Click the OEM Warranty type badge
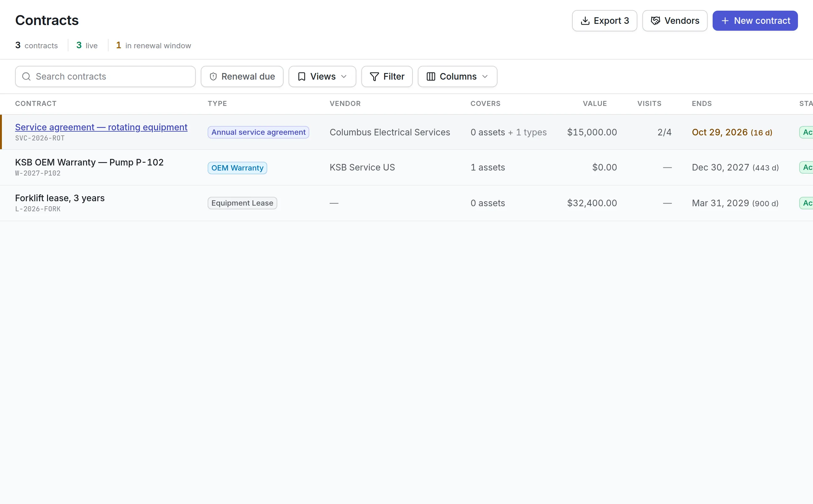 237,168
